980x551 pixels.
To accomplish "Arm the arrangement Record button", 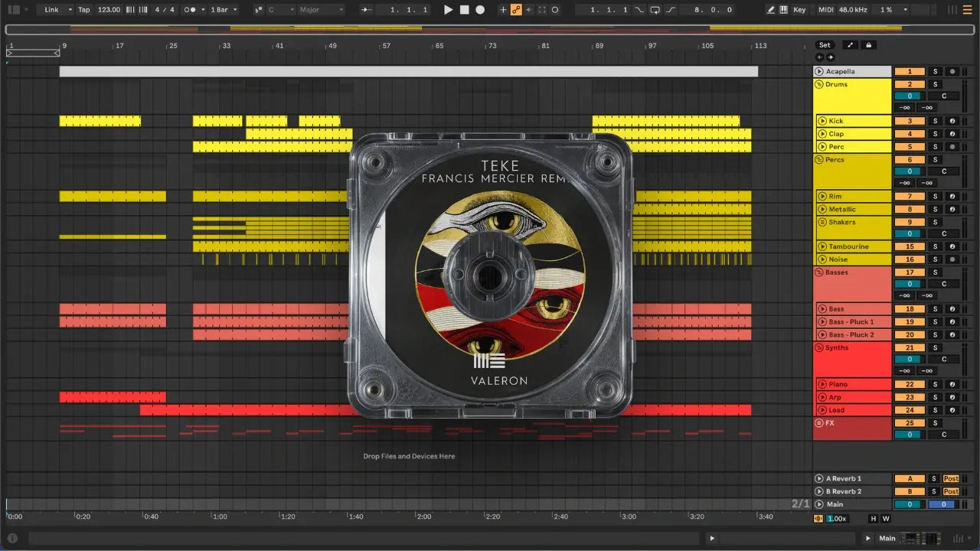I will (480, 10).
